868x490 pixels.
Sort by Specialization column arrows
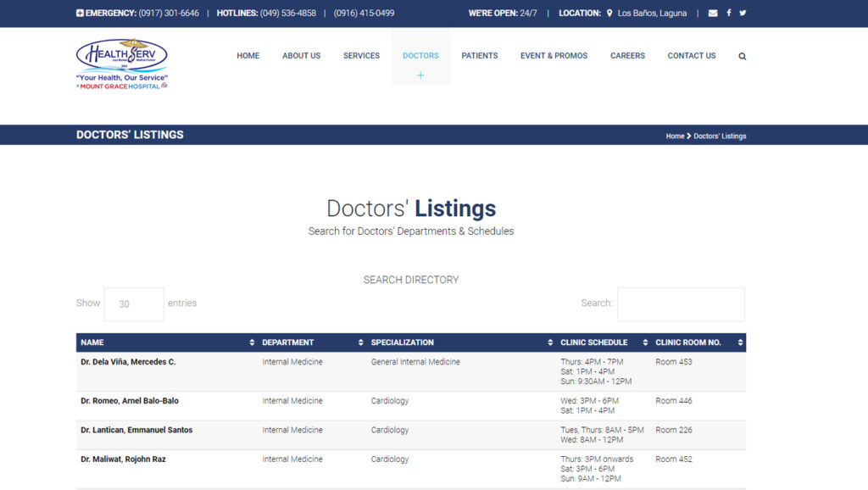pos(550,342)
